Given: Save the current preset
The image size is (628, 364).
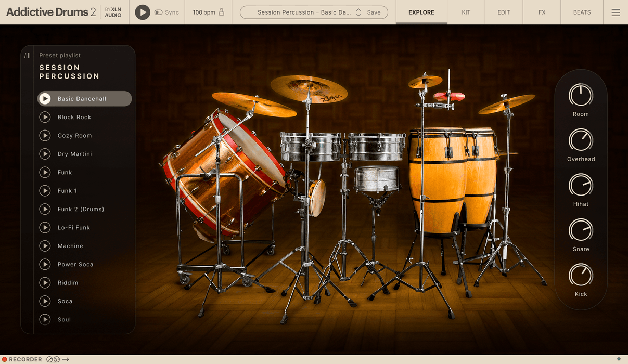Looking at the screenshot, I should pos(374,12).
